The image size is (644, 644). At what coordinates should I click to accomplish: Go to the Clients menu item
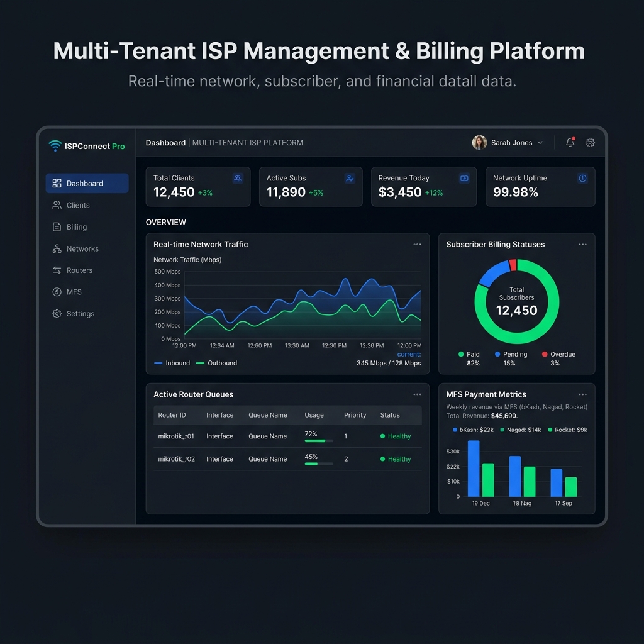coord(87,205)
